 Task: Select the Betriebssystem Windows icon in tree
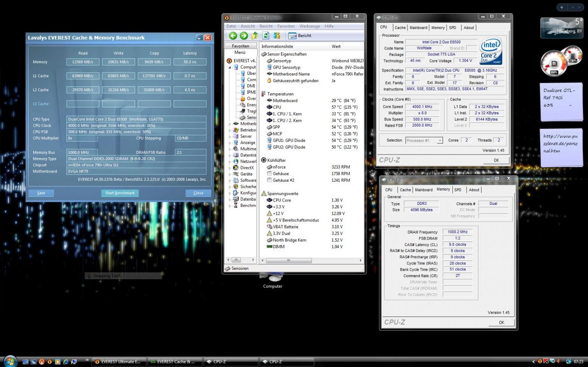tap(236, 130)
